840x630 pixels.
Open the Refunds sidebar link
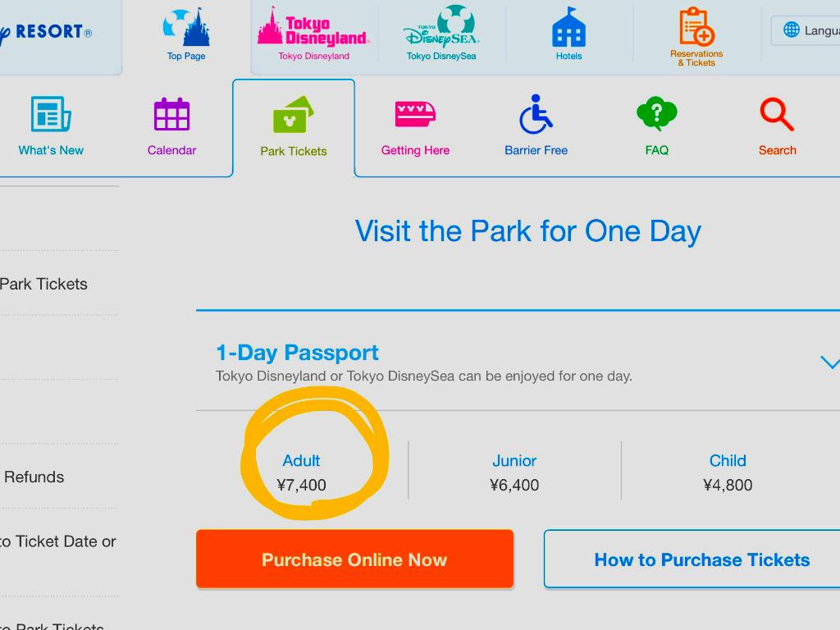click(x=34, y=477)
